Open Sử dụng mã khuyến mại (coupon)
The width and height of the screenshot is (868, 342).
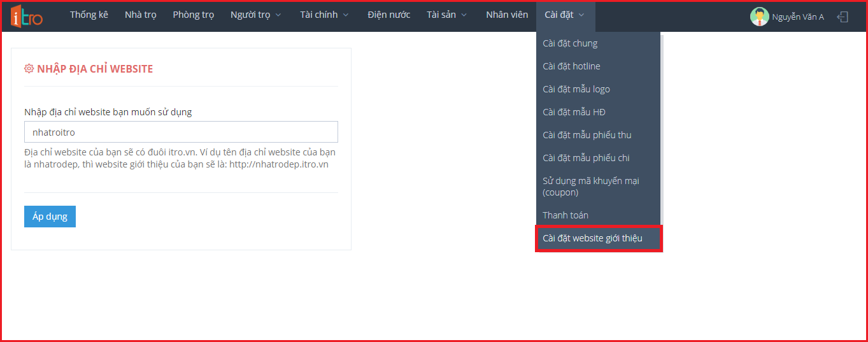(590, 186)
